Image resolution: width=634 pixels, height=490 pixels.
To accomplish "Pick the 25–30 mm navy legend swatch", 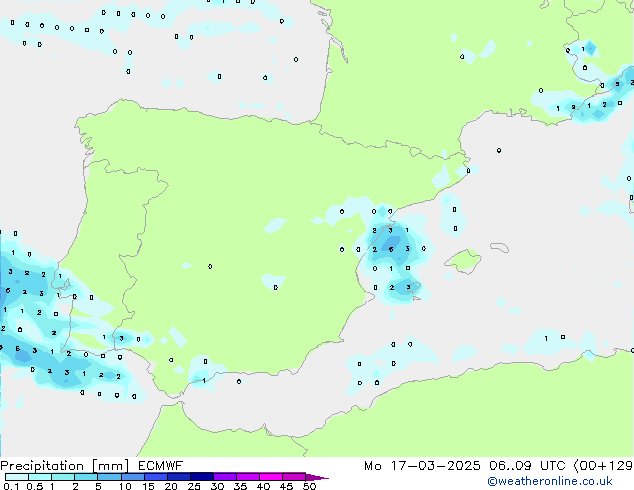I will click(202, 477).
